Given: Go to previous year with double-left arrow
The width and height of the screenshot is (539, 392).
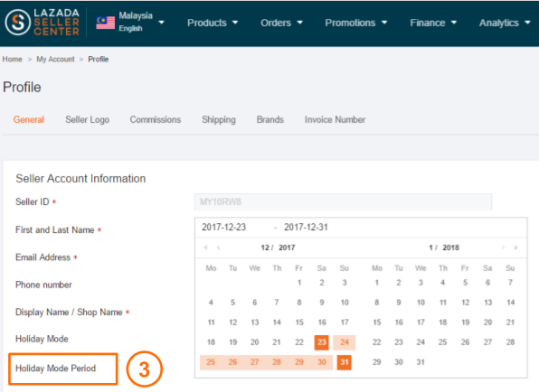Looking at the screenshot, I should [206, 247].
